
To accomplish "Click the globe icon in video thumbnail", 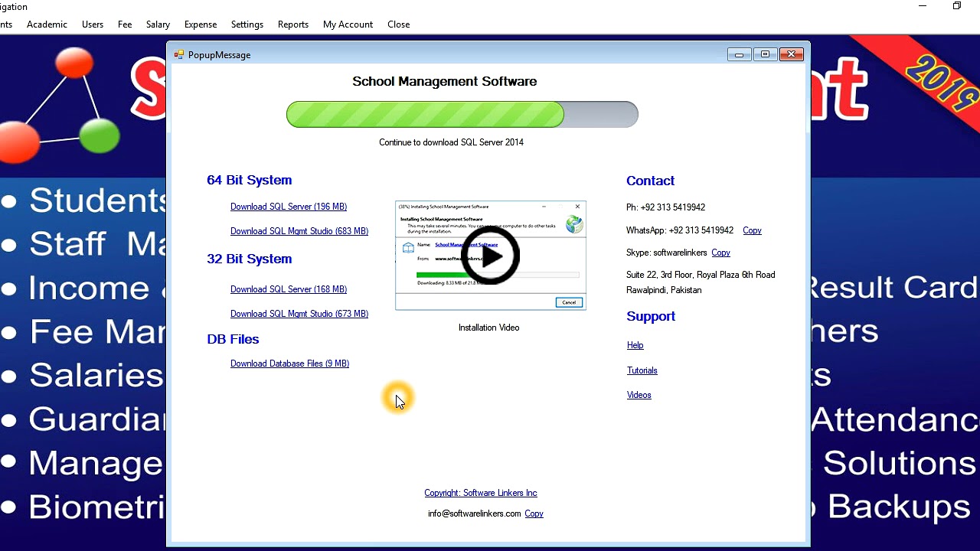I will (x=574, y=224).
